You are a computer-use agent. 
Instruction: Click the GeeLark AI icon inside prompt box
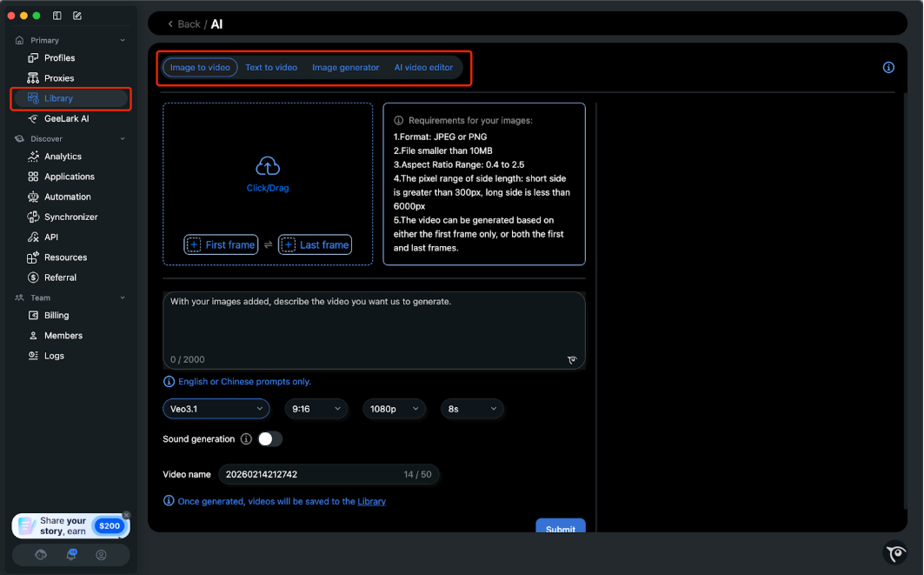572,359
